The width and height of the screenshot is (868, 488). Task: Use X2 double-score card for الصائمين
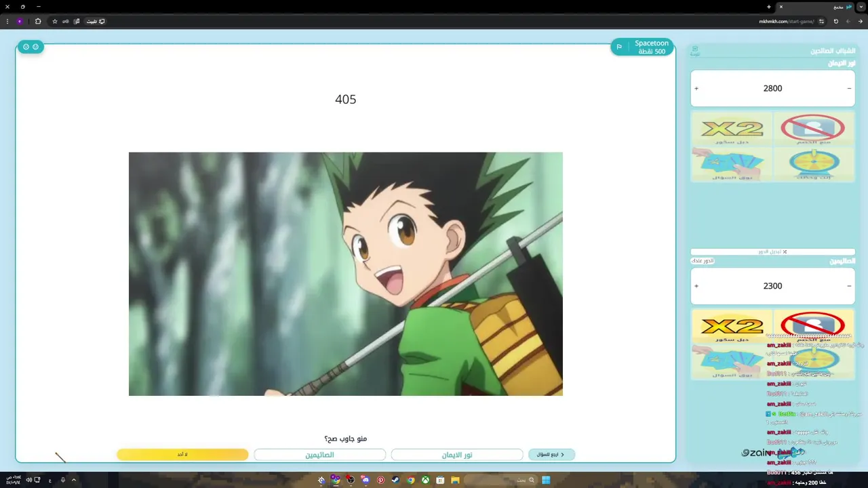tap(732, 327)
